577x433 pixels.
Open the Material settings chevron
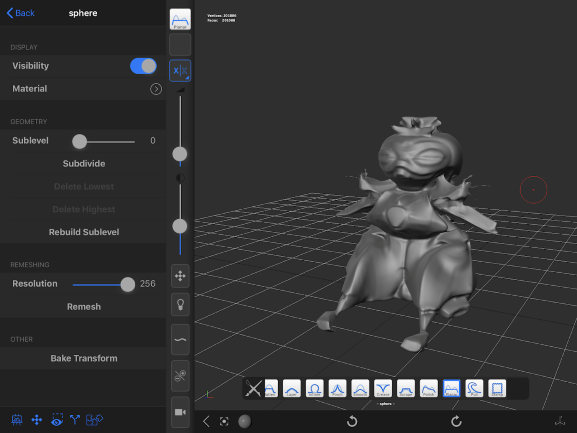pyautogui.click(x=156, y=89)
